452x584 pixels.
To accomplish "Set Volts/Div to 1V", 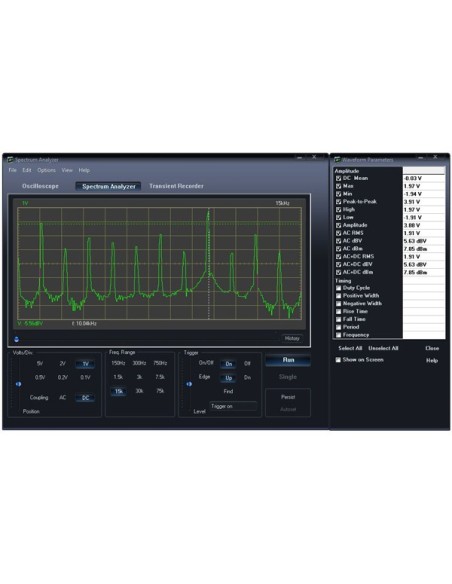I will tap(85, 364).
